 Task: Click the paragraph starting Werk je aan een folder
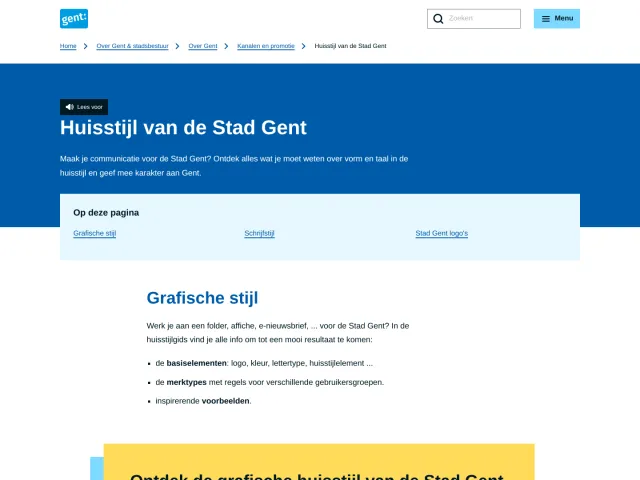coord(278,333)
